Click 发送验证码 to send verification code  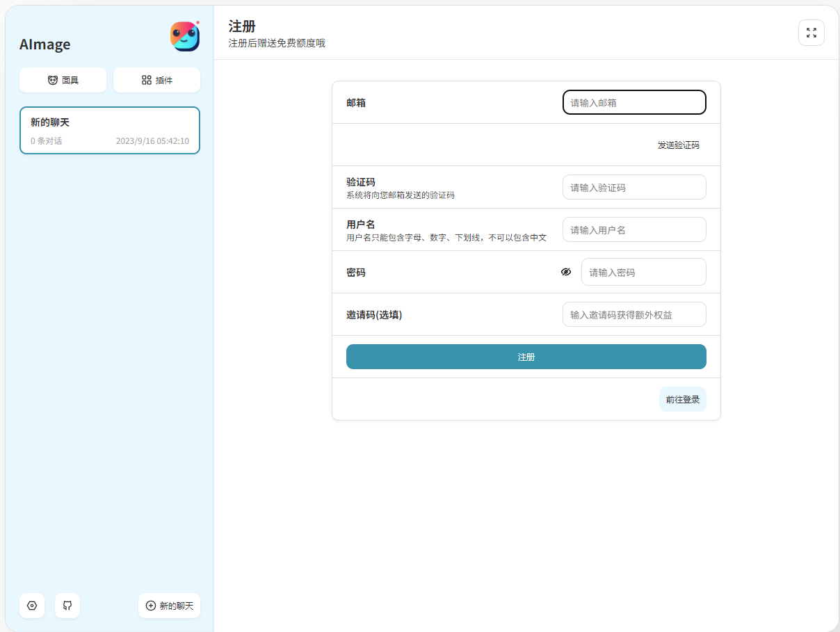tap(679, 145)
